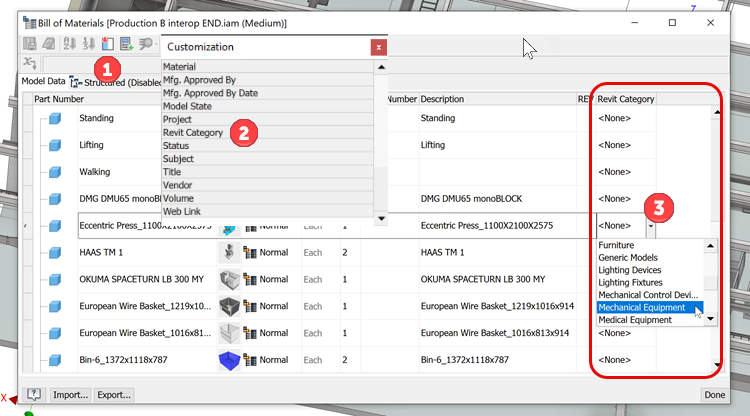
Task: Click the category dropdown list scroll-down arrow
Action: point(710,318)
